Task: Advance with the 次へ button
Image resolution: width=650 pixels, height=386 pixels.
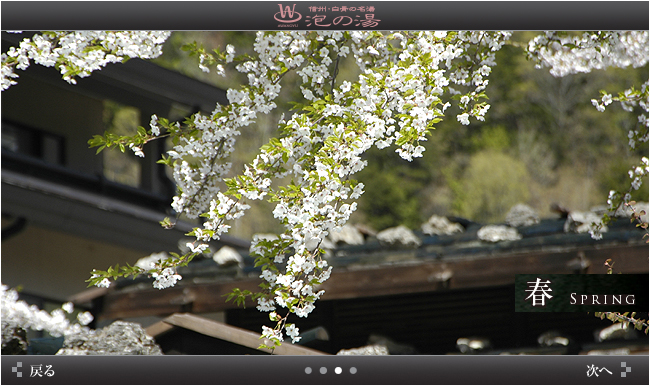Action: pos(609,370)
